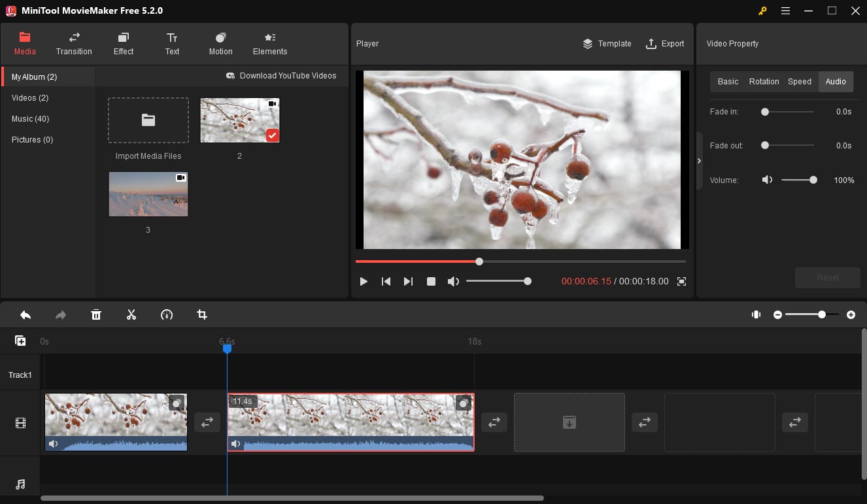Switch to the Speed tab

(799, 81)
